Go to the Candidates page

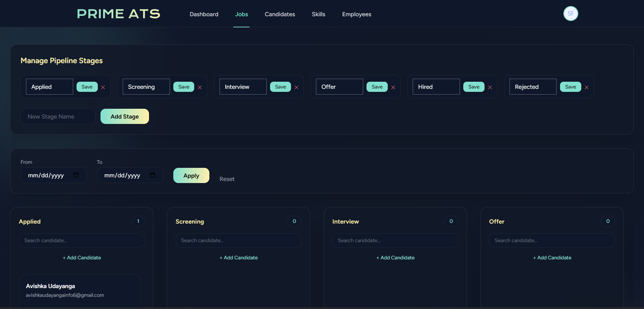point(280,14)
